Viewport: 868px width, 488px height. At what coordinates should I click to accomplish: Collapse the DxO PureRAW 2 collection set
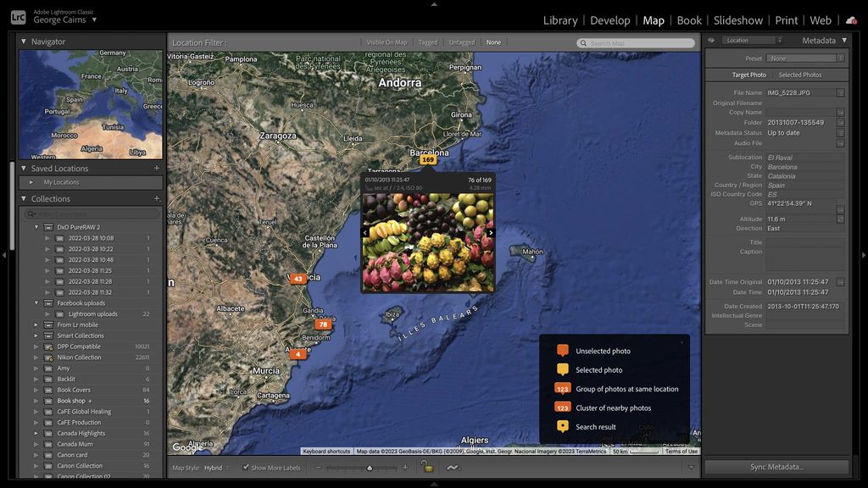pos(36,227)
